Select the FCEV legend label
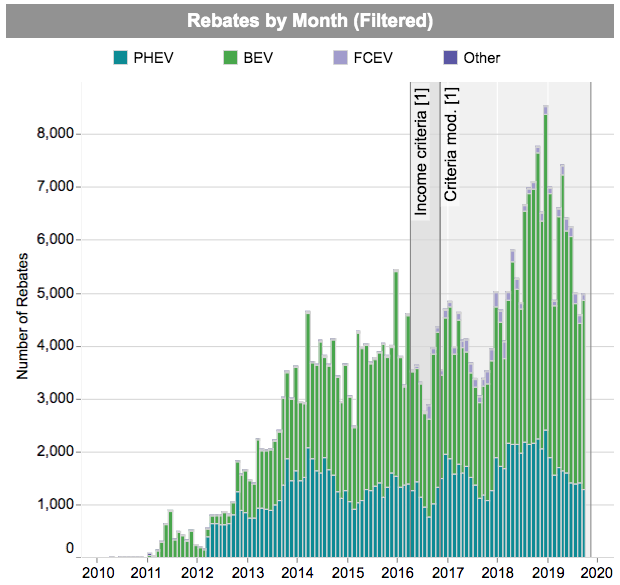 (x=373, y=58)
